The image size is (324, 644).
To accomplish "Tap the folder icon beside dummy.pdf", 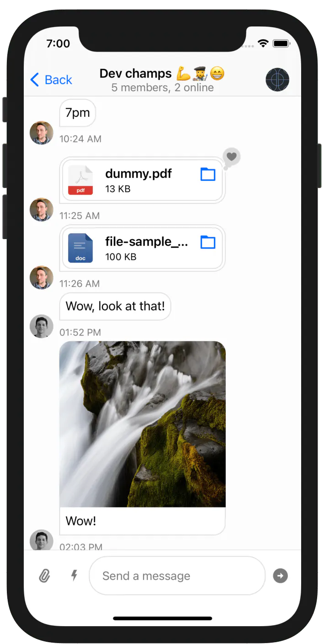I will pyautogui.click(x=208, y=174).
